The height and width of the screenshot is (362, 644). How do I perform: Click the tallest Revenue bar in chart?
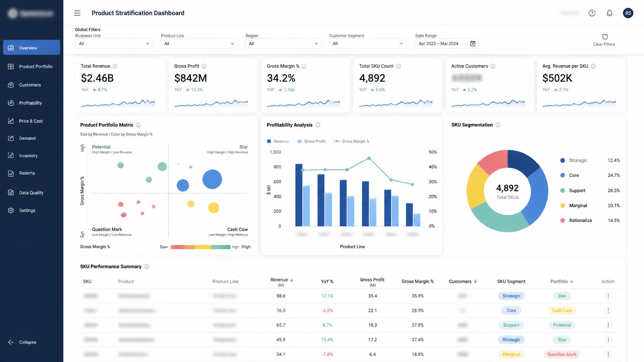pyautogui.click(x=299, y=195)
